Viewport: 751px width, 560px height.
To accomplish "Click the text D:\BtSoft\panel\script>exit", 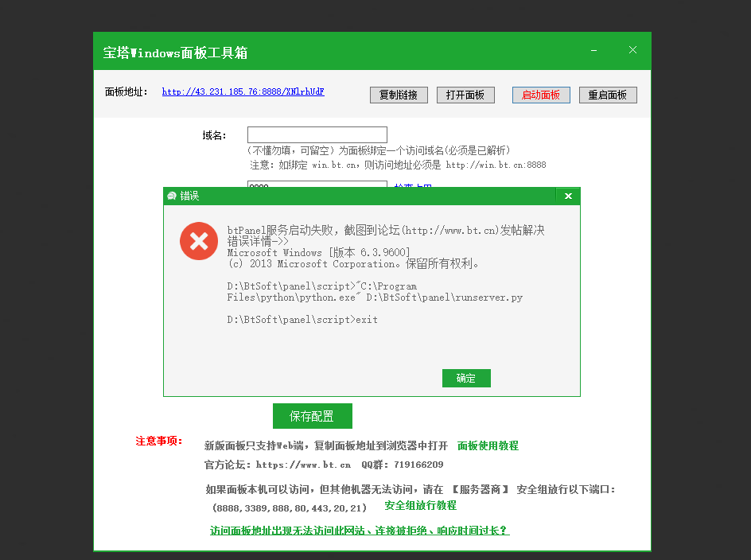I will point(302,320).
